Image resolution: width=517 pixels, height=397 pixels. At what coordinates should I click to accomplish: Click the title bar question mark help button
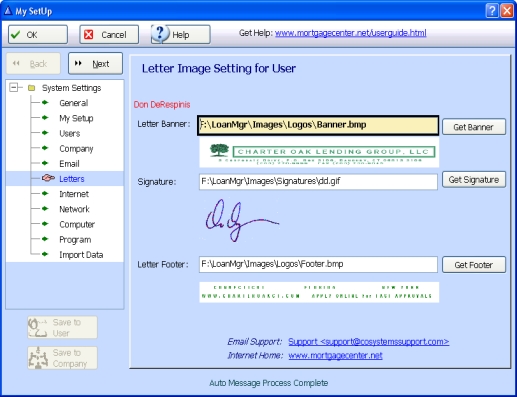[x=492, y=11]
